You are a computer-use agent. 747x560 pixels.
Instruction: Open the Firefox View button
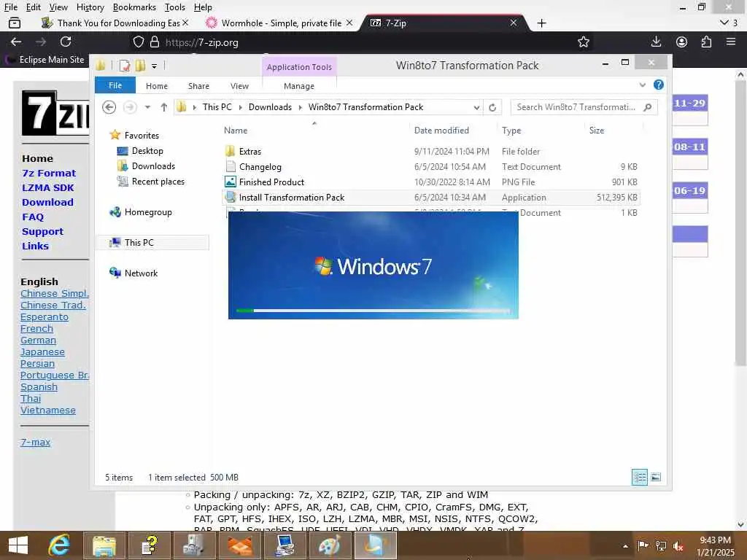15,23
